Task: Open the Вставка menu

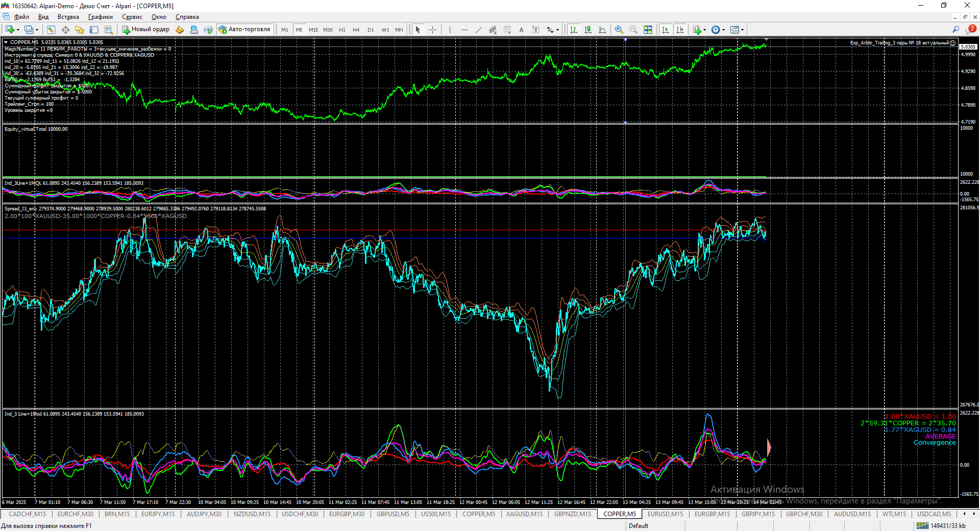Action: click(x=68, y=17)
